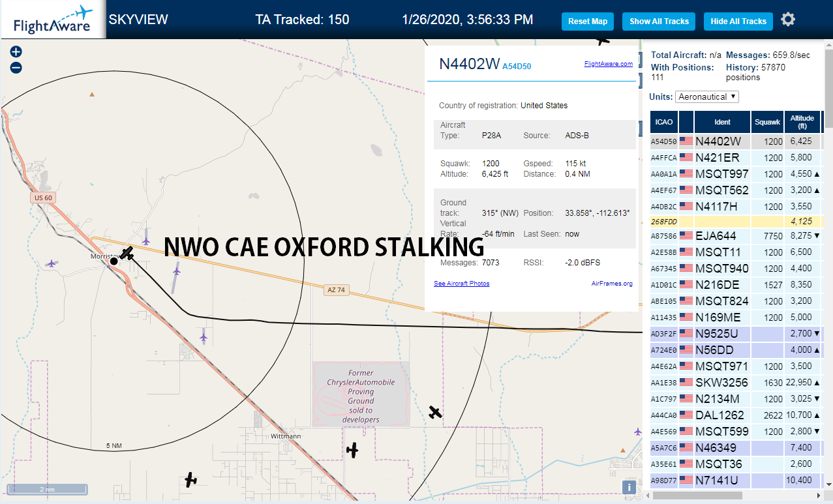Select MSQT36 row in table
The height and width of the screenshot is (504, 833).
[736, 464]
